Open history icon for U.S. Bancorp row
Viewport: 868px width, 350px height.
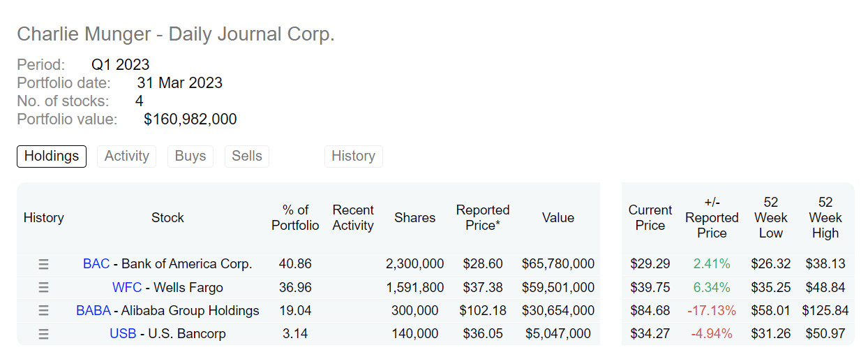(x=43, y=334)
